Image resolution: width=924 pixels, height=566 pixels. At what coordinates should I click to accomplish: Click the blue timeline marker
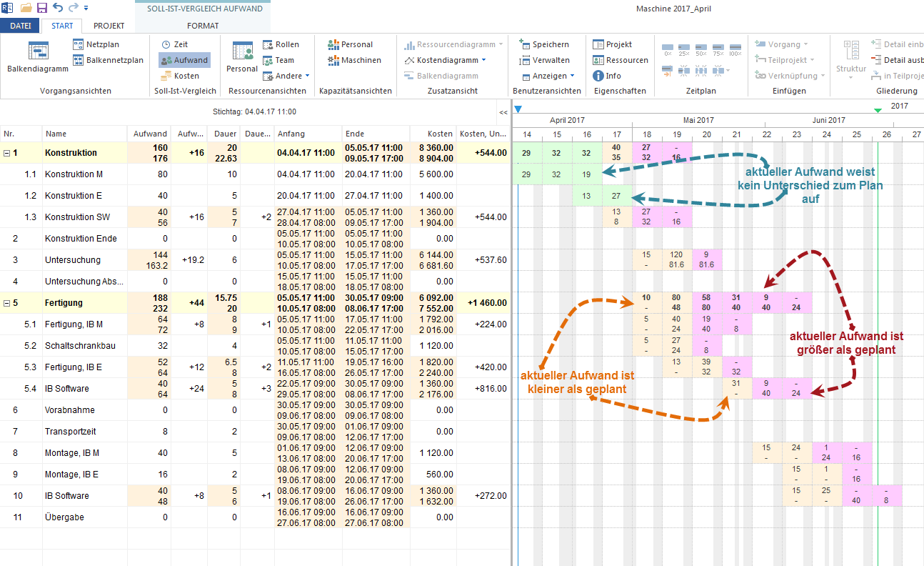pos(518,109)
